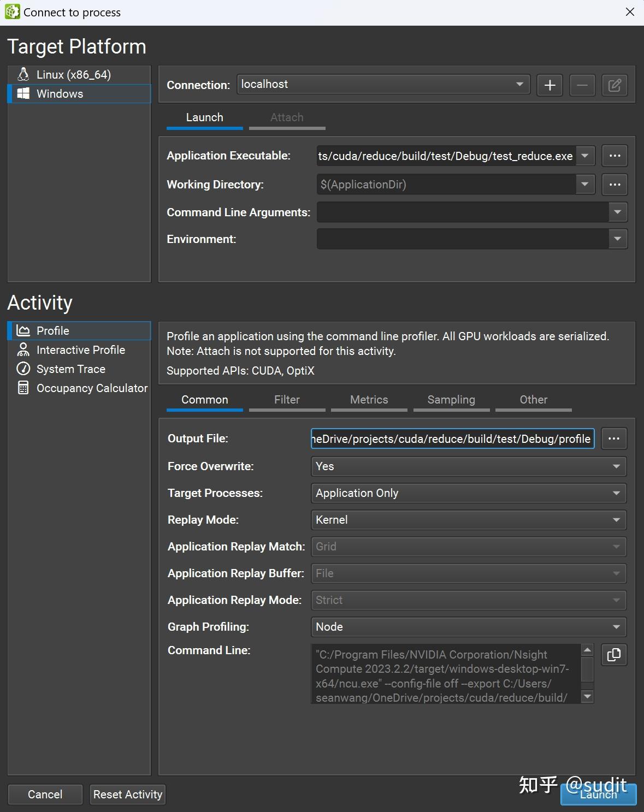Click the Reset Activity button
This screenshot has width=644, height=812.
pos(128,795)
